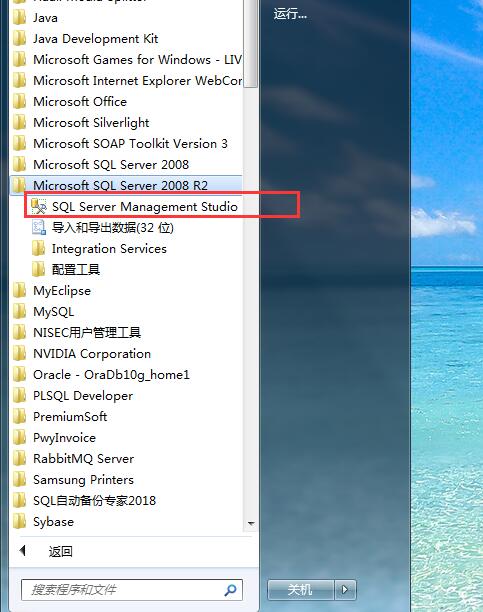Screen dimensions: 483x612
Task: Select the NVIDIA Corporation folder text
Action: (92, 354)
